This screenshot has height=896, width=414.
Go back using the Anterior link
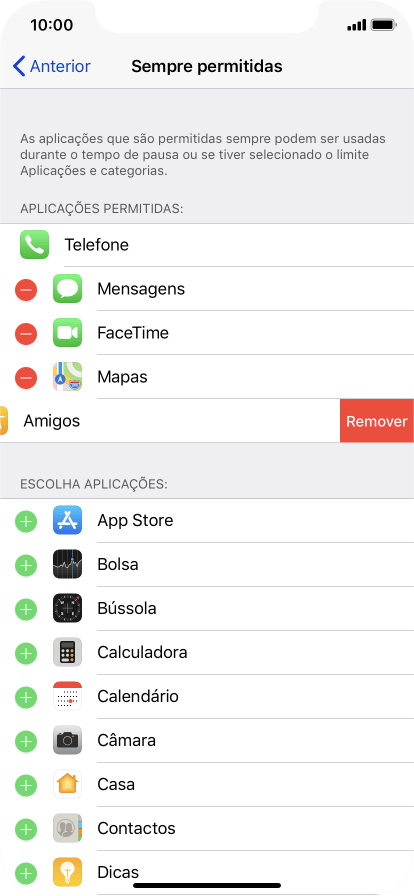click(x=51, y=66)
